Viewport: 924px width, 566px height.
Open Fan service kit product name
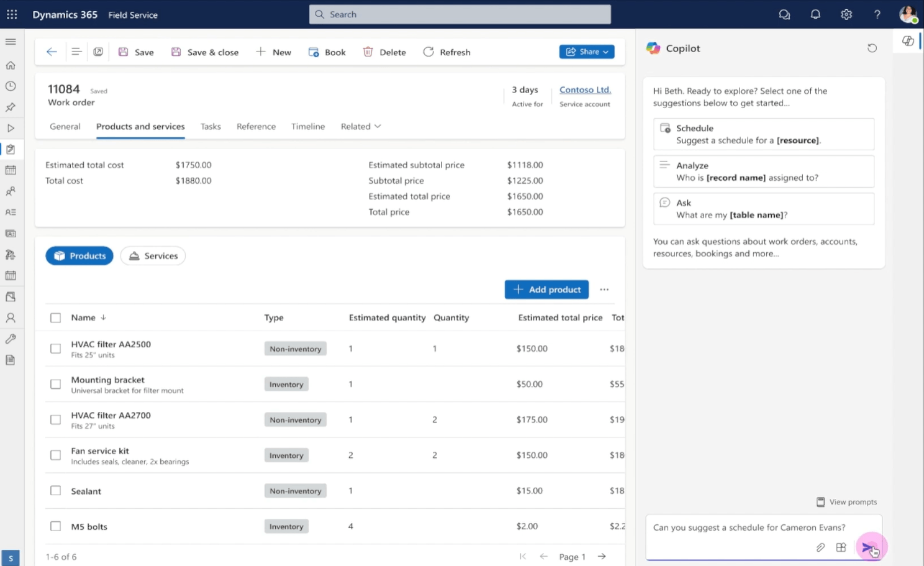click(100, 451)
